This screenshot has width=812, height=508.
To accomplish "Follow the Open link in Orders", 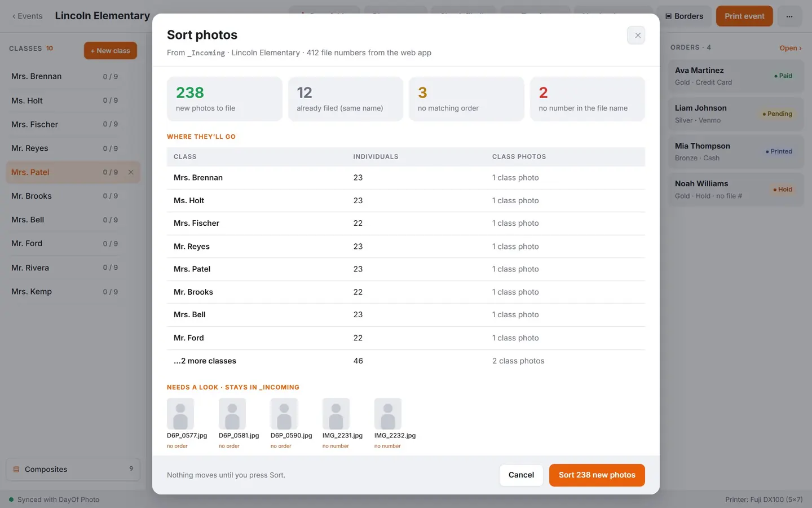I will (791, 48).
